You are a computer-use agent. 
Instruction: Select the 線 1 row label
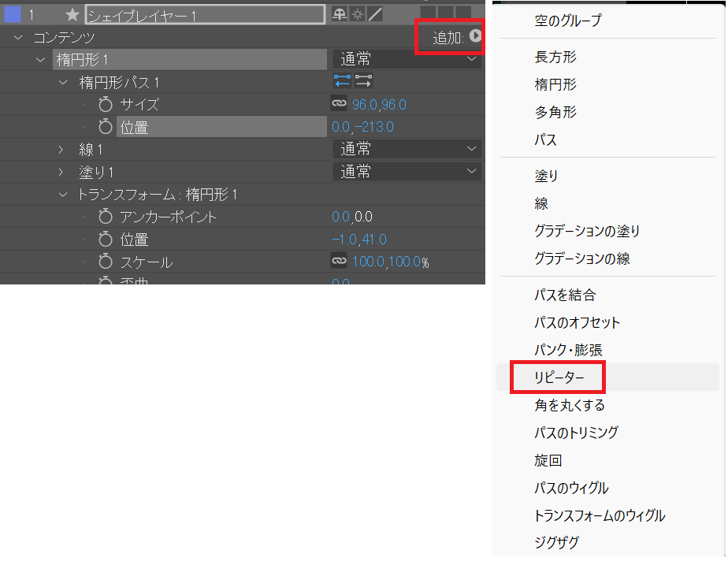click(x=91, y=150)
